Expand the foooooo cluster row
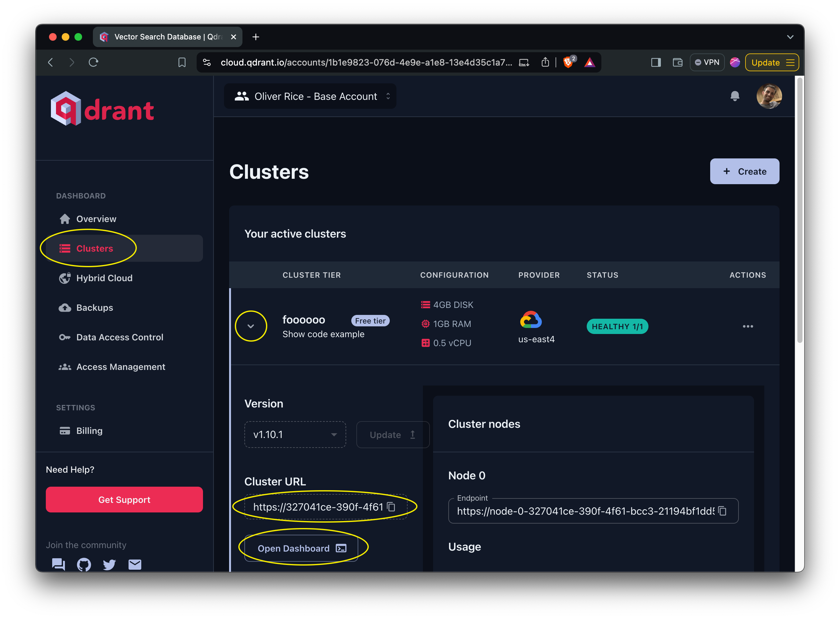The image size is (840, 619). (x=251, y=326)
